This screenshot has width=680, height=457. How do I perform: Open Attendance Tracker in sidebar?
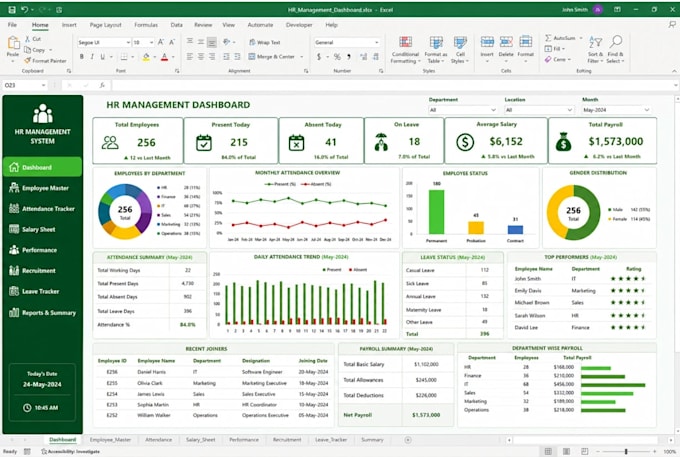point(42,209)
